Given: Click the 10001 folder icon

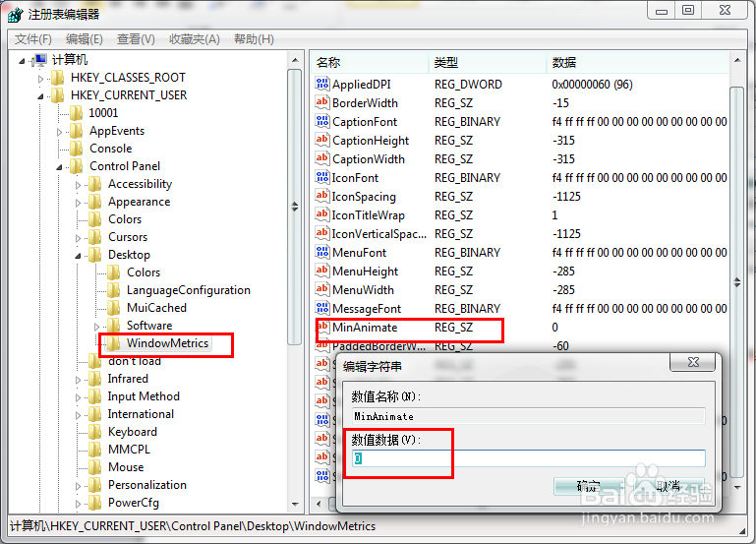Looking at the screenshot, I should pyautogui.click(x=76, y=113).
